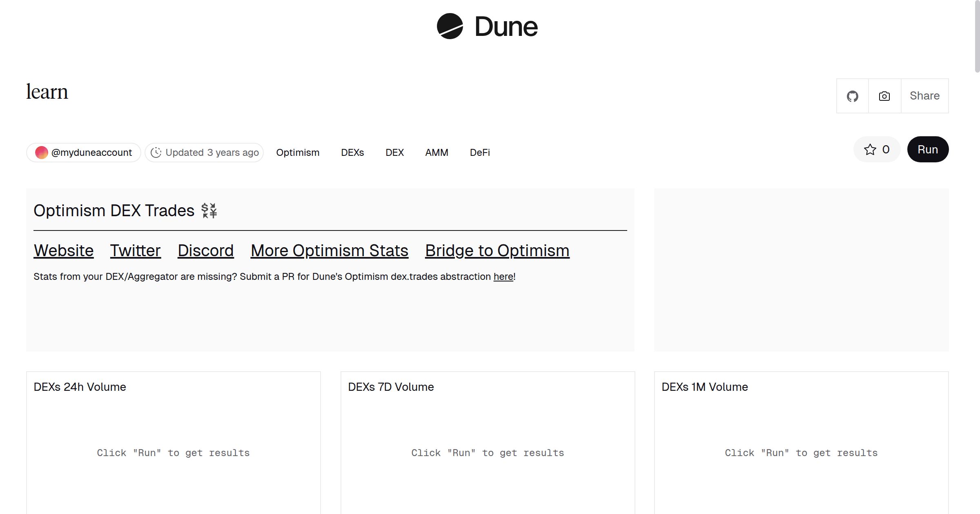Screen dimensions: 980x514
Task: Select the DEXs tag
Action: [352, 153]
